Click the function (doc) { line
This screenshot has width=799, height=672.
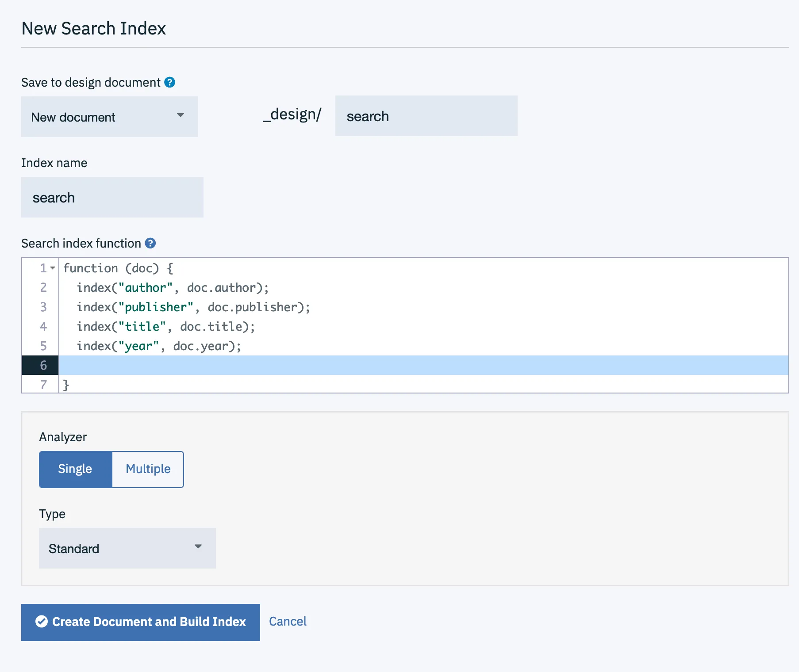coord(118,268)
